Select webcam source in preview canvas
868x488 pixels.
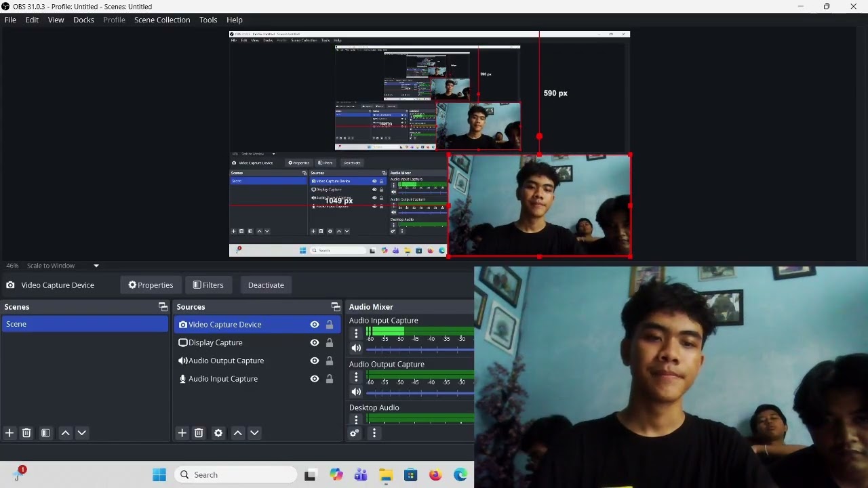click(539, 205)
